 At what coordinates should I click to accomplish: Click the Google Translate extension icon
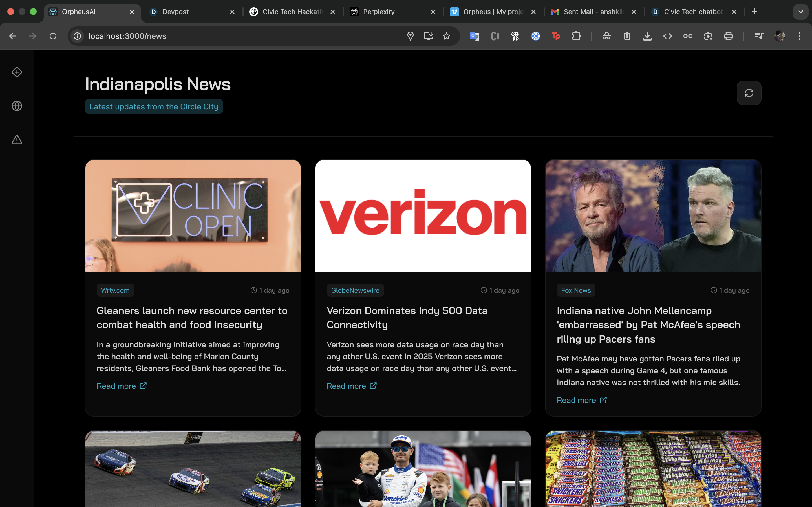click(475, 36)
